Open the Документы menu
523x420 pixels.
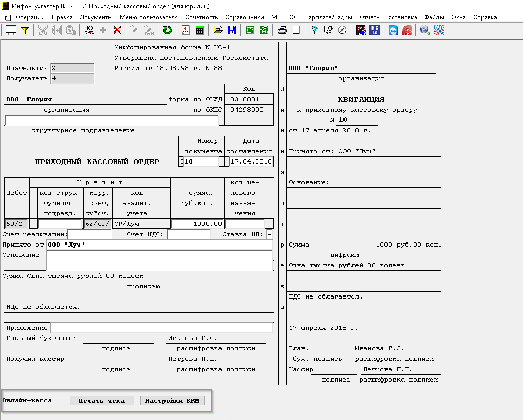pyautogui.click(x=96, y=17)
